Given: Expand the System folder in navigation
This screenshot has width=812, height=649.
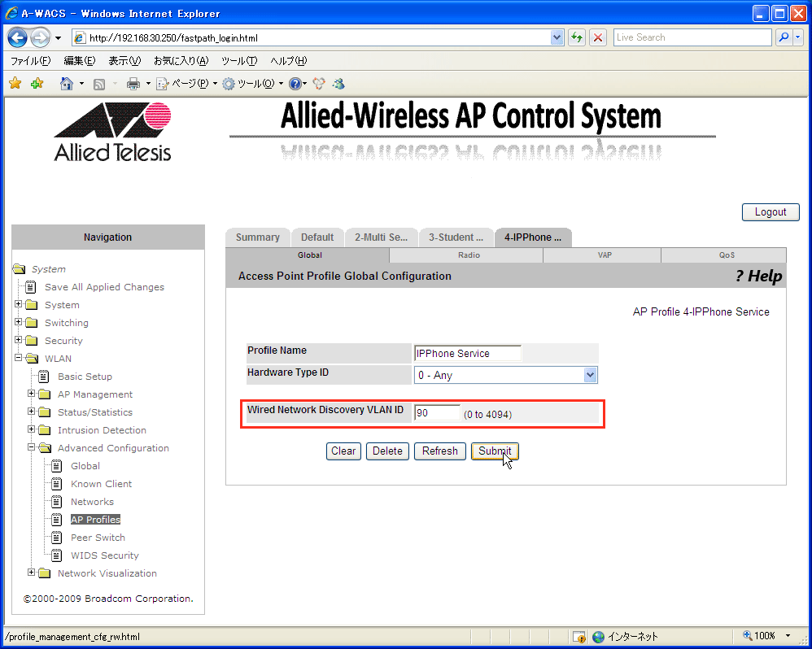Looking at the screenshot, I should (x=18, y=304).
